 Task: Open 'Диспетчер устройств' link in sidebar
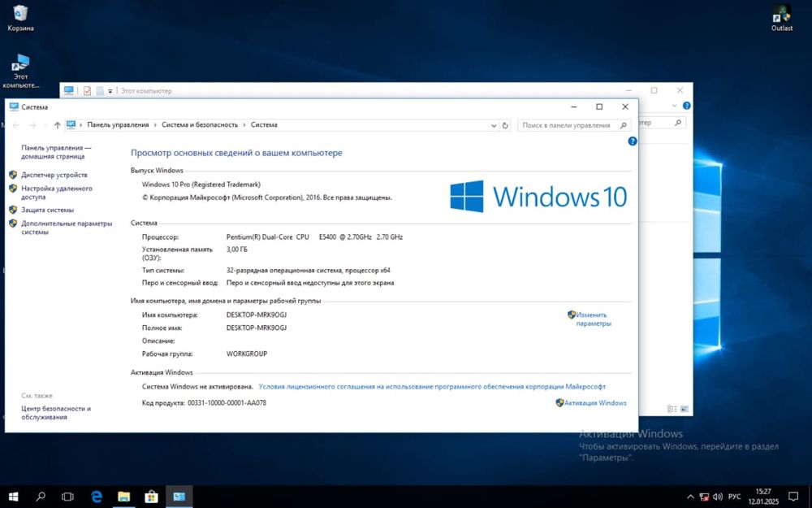click(54, 175)
